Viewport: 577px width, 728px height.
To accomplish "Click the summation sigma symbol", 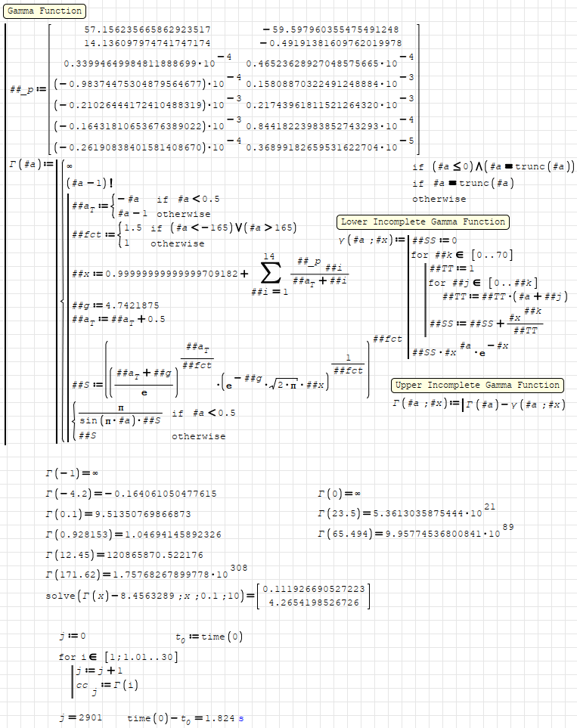I will coord(272,274).
